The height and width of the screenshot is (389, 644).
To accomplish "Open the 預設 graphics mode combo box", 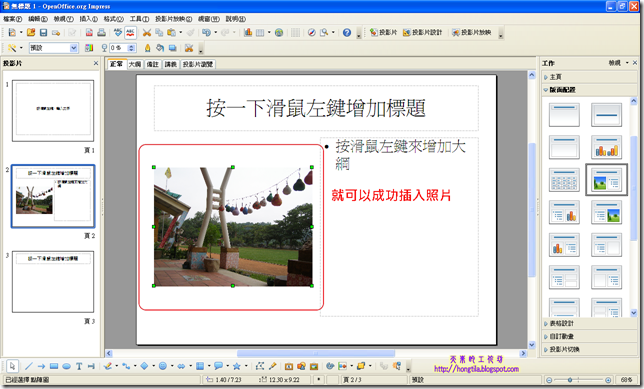I will click(x=53, y=48).
